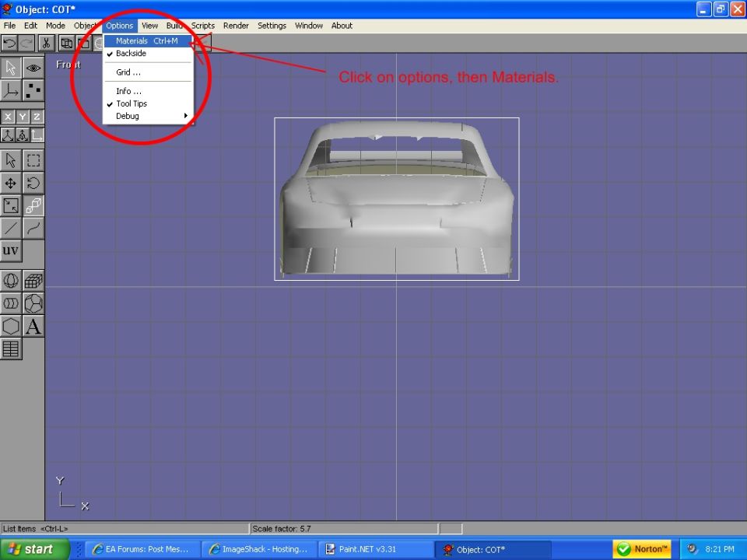Uncheck Backside in Options menu
Viewport: 747px width, 560px height.
pyautogui.click(x=148, y=54)
